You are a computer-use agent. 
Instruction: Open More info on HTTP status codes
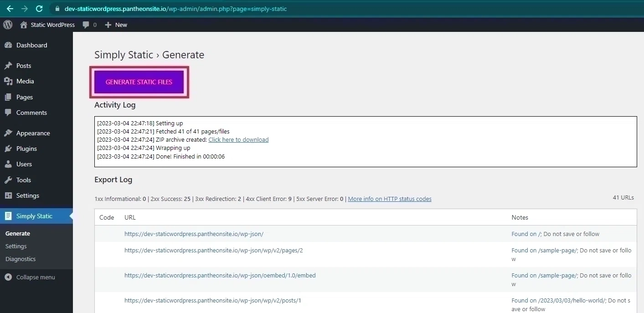click(x=389, y=199)
